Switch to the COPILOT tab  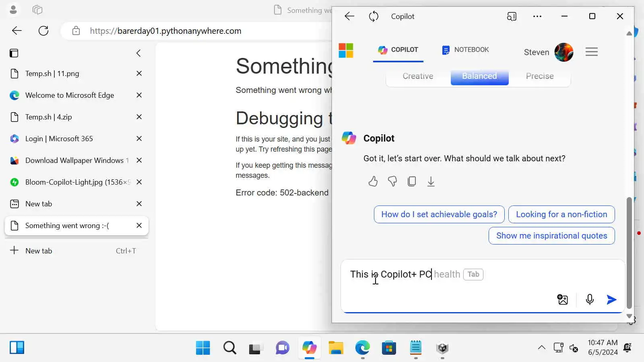pos(398,50)
